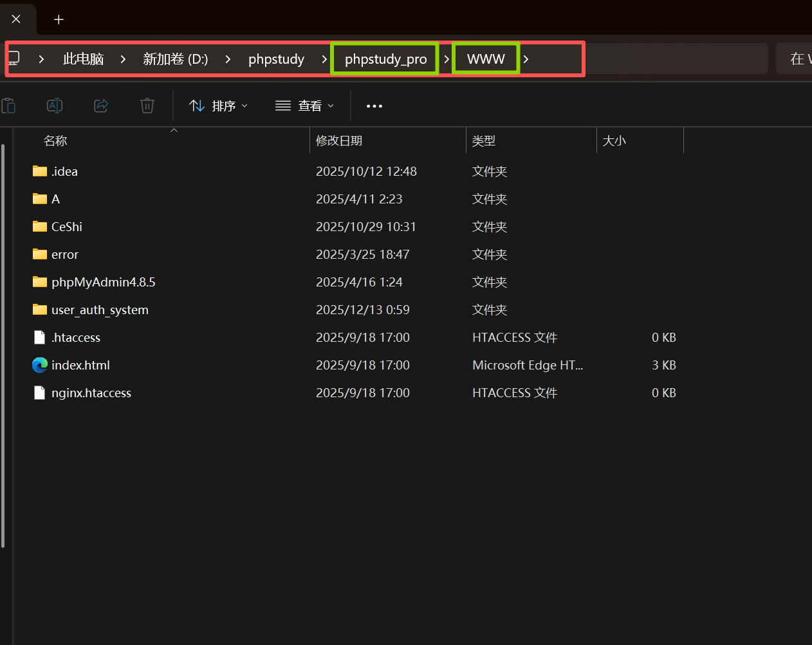Click the navigation pane vertical scrollbar
812x645 pixels.
[3, 346]
